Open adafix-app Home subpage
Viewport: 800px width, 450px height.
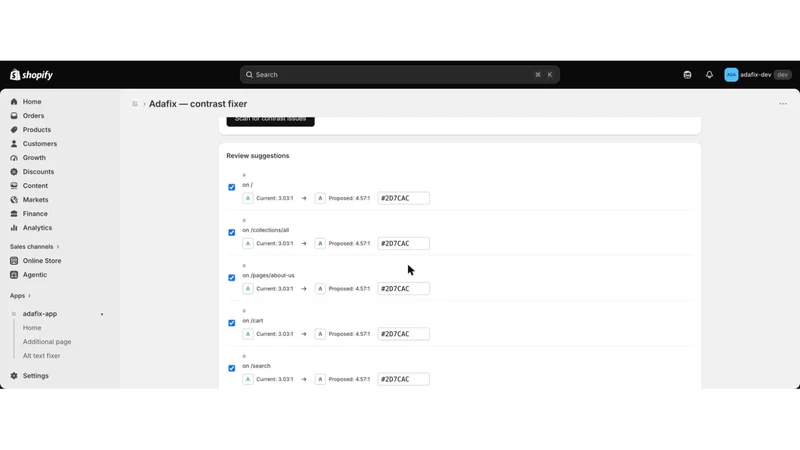(32, 328)
